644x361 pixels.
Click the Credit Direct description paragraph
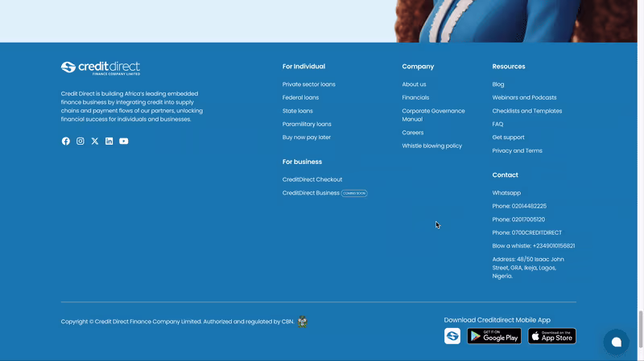pyautogui.click(x=132, y=106)
